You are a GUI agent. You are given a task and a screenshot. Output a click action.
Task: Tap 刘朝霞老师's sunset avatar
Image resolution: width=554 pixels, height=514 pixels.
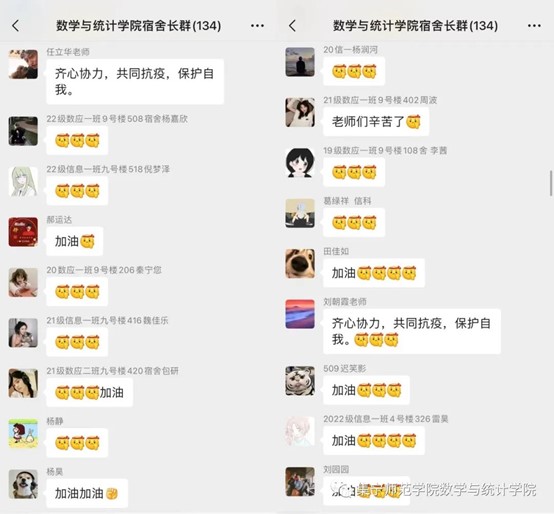click(x=300, y=314)
